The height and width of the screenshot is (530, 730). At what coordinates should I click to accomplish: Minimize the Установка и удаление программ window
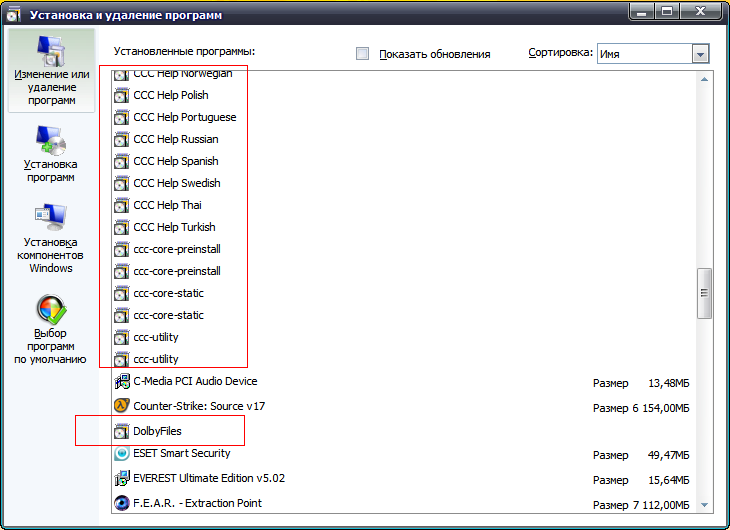point(642,11)
